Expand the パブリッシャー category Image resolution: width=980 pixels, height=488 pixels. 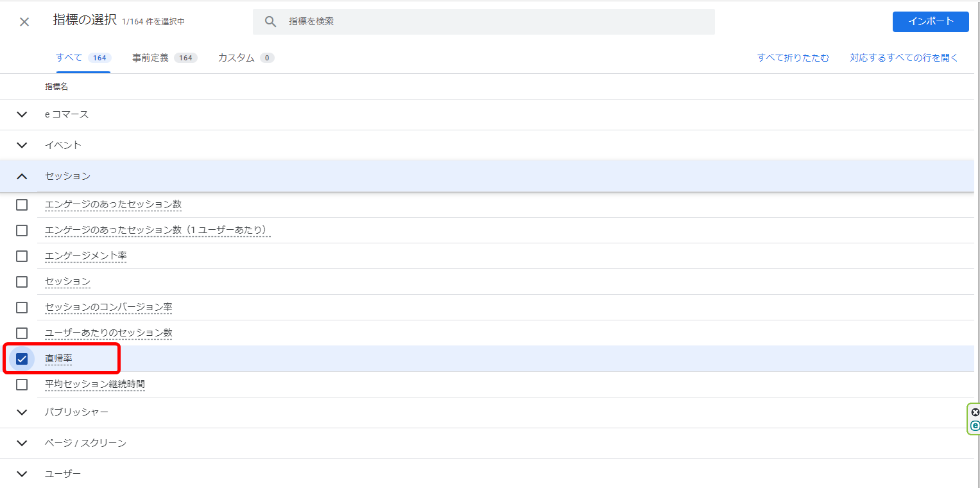22,412
